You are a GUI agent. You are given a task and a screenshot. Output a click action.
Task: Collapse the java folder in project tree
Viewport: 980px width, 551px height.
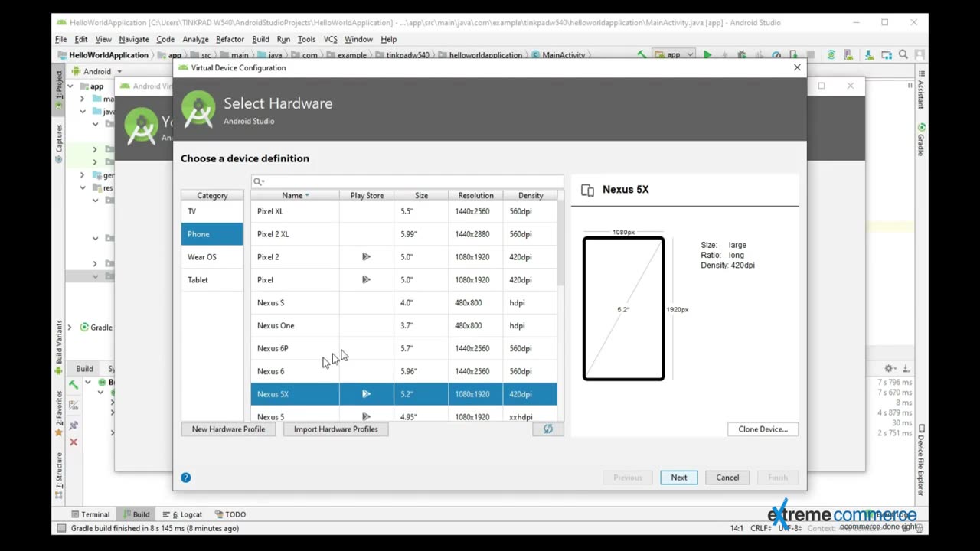(x=82, y=112)
